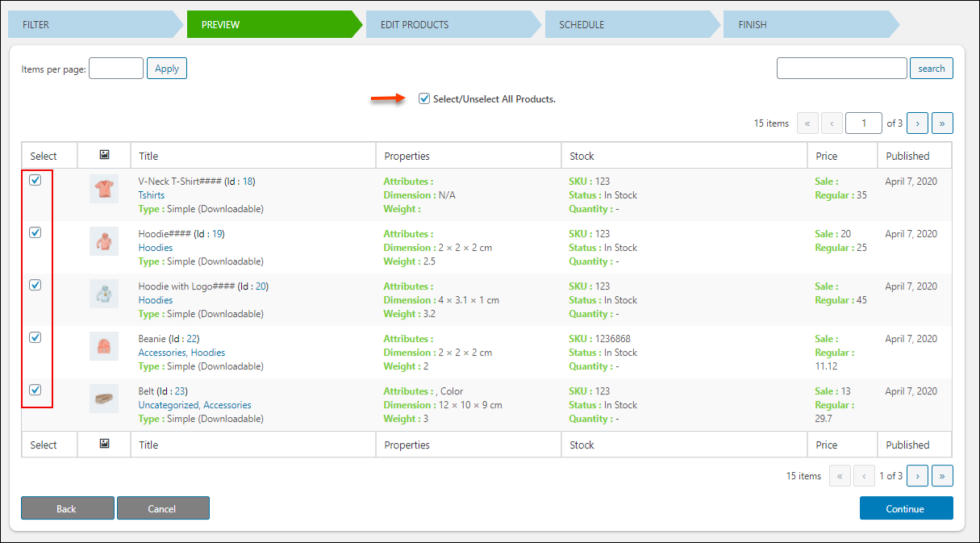Focus the search text field

[x=842, y=69]
